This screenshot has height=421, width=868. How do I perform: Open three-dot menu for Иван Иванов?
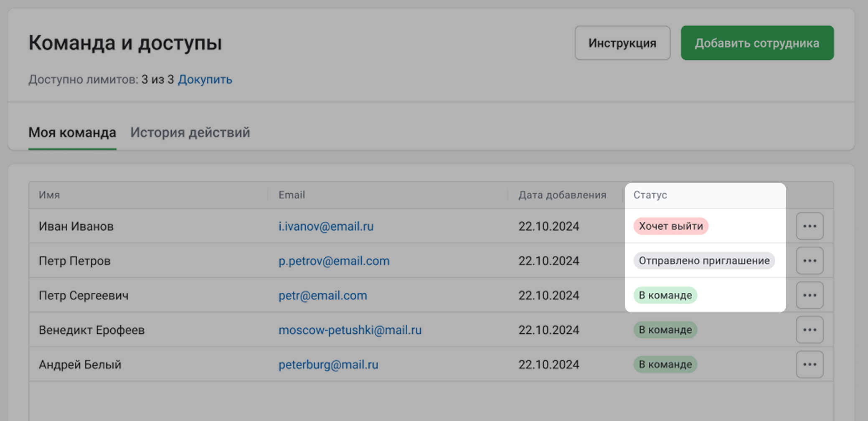pos(809,226)
